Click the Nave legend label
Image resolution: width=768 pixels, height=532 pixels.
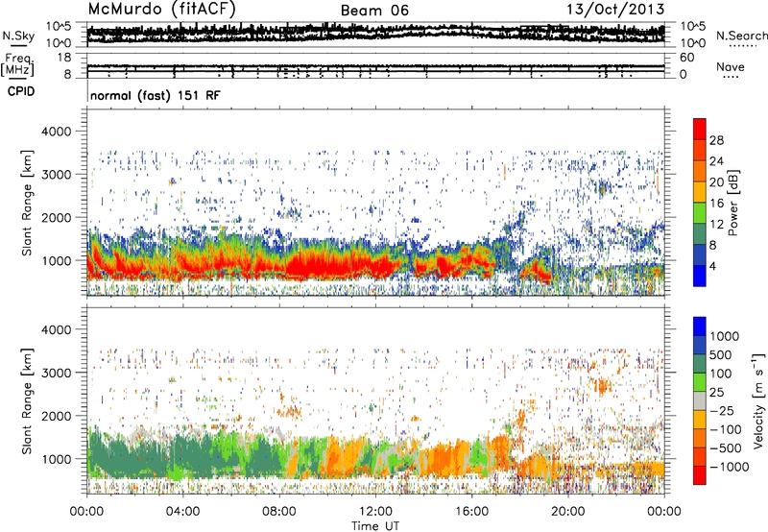click(731, 67)
